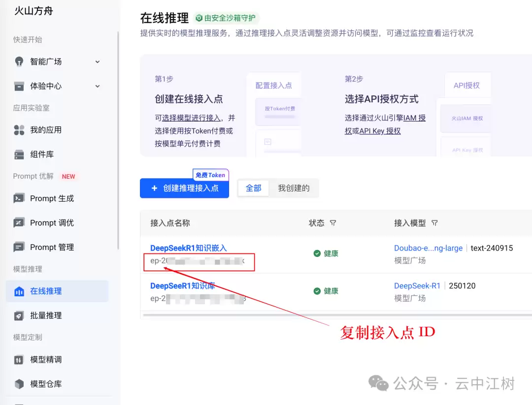Click the 选择模型进行接入 link
532x405 pixels.
[191, 118]
